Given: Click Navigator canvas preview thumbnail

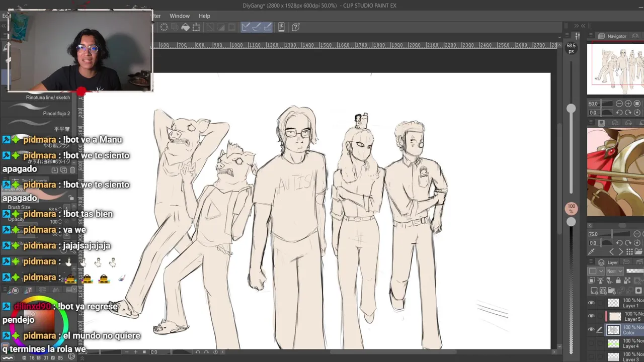Looking at the screenshot, I should pos(615,69).
